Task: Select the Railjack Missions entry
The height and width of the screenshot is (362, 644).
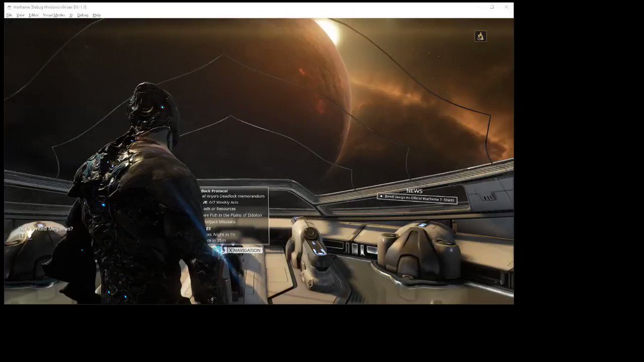Action: 220,221
